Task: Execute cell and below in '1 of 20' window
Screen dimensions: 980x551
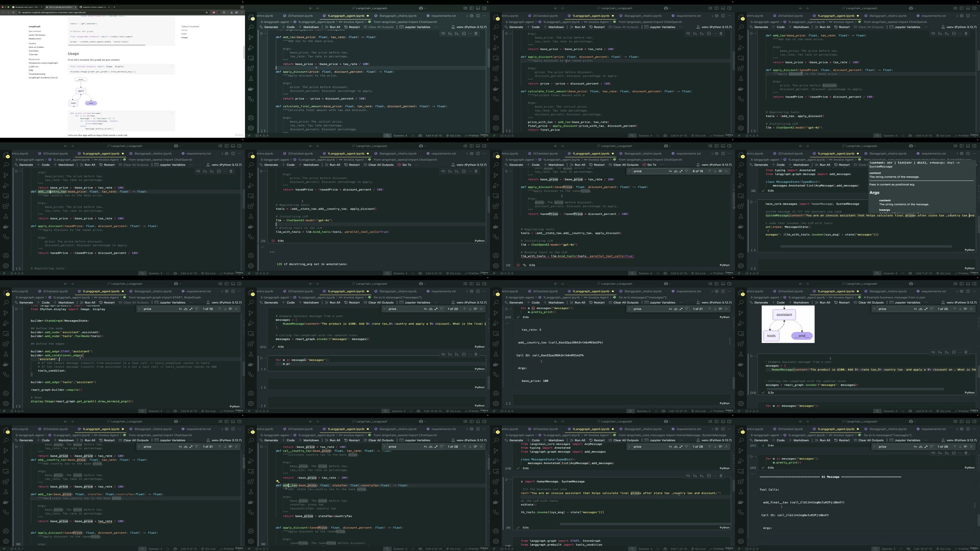Action: point(457,354)
